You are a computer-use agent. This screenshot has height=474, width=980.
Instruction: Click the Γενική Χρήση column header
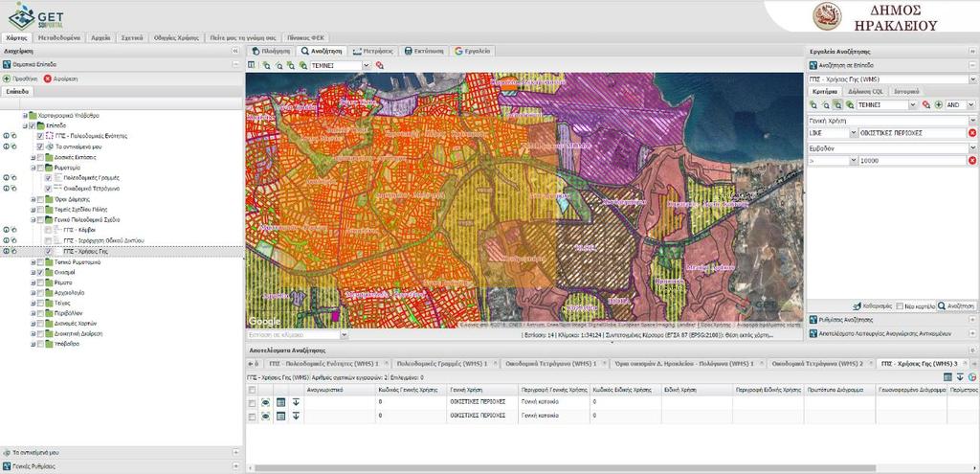(x=482, y=390)
